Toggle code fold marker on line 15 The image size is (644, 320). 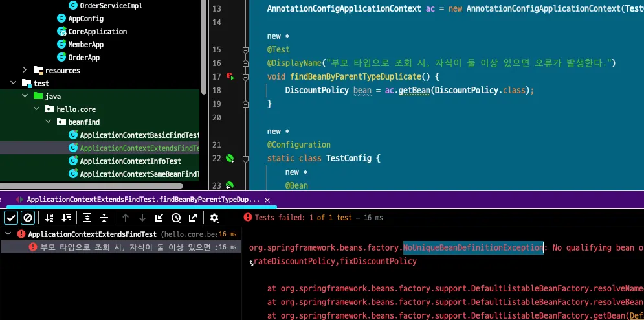pos(245,50)
